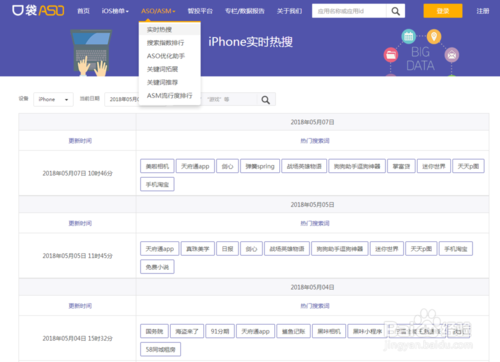This screenshot has height=362, width=500.
Task: Focus the keyword filter input field
Action: (229, 99)
